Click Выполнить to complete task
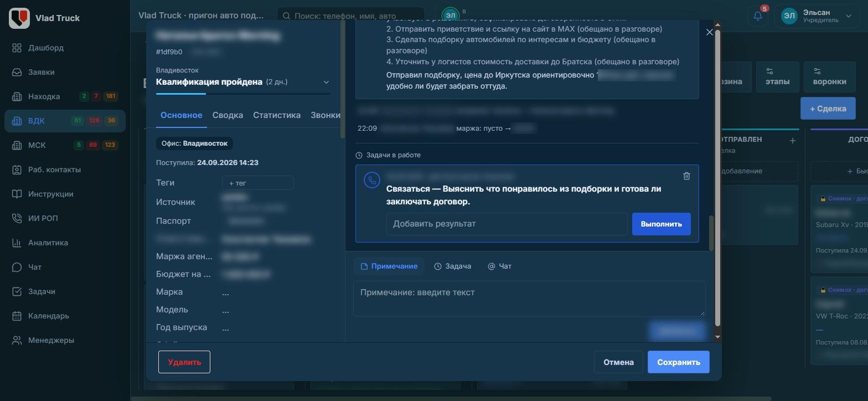Viewport: 868px width, 401px height. coord(661,224)
